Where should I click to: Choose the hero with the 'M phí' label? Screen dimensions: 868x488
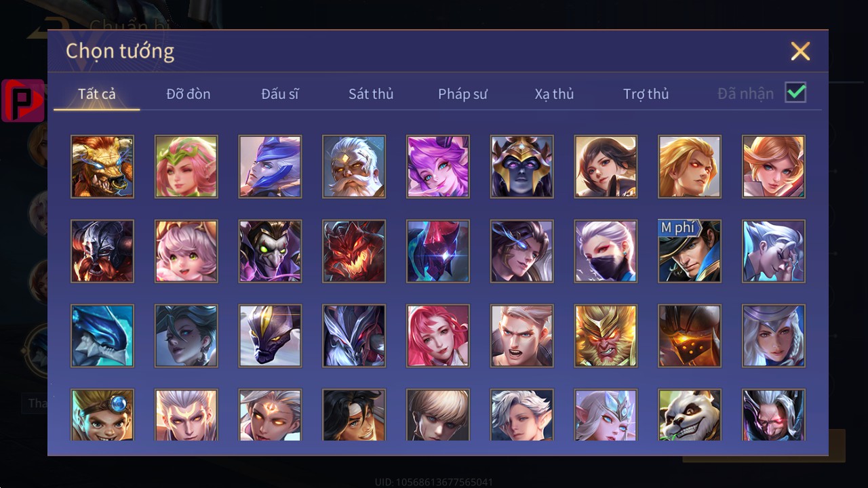coord(690,251)
